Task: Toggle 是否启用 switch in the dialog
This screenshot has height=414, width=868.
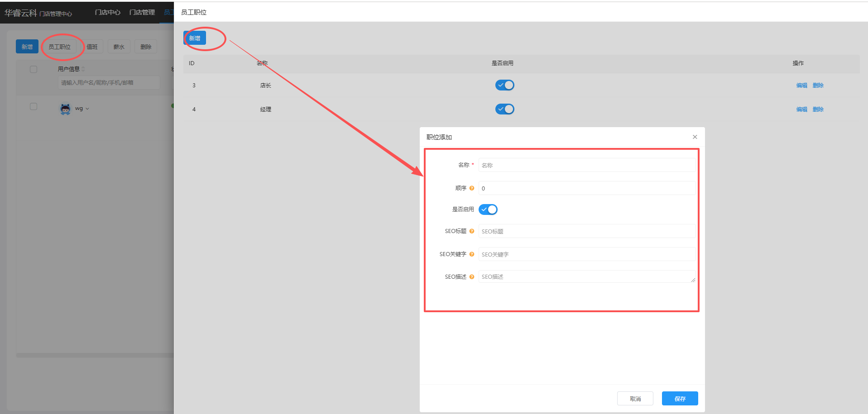Action: [488, 209]
